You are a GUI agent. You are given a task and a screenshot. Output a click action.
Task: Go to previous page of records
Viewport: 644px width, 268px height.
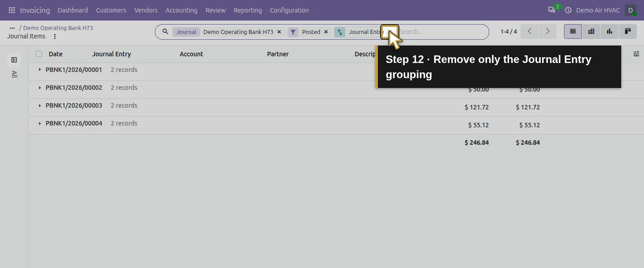click(x=530, y=31)
